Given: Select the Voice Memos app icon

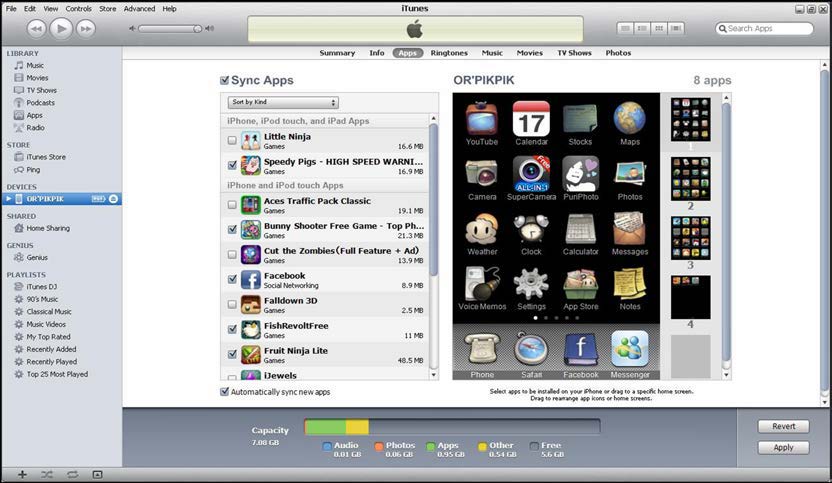Looking at the screenshot, I should pyautogui.click(x=482, y=284).
